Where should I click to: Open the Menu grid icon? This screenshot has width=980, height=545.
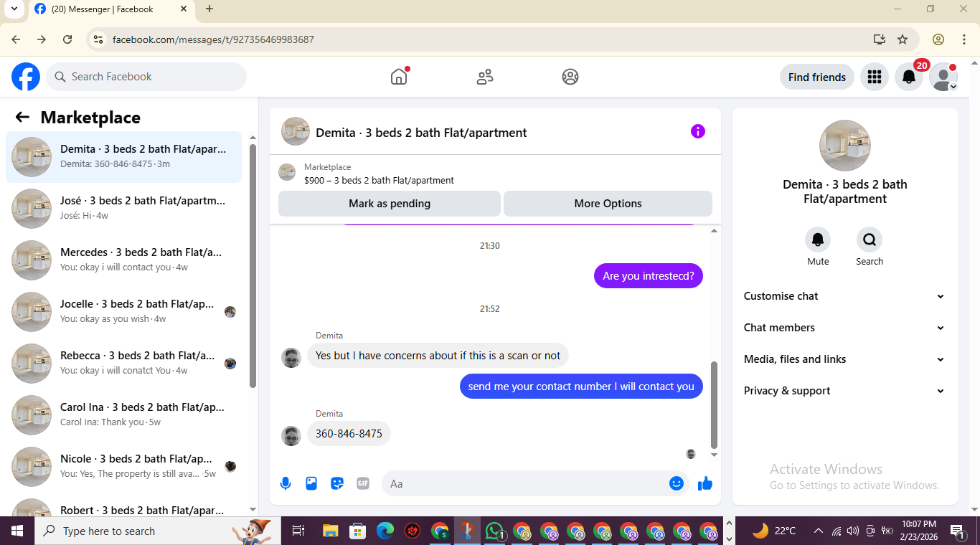tap(874, 77)
